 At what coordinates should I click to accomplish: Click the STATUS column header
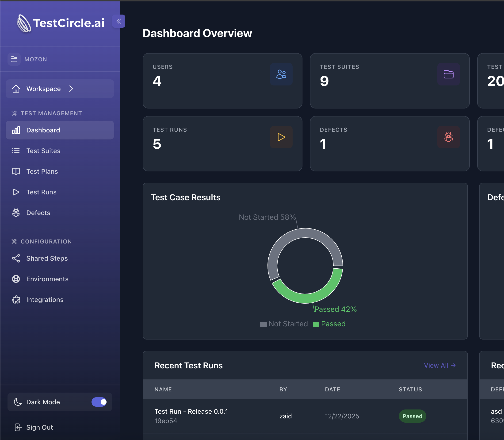410,390
